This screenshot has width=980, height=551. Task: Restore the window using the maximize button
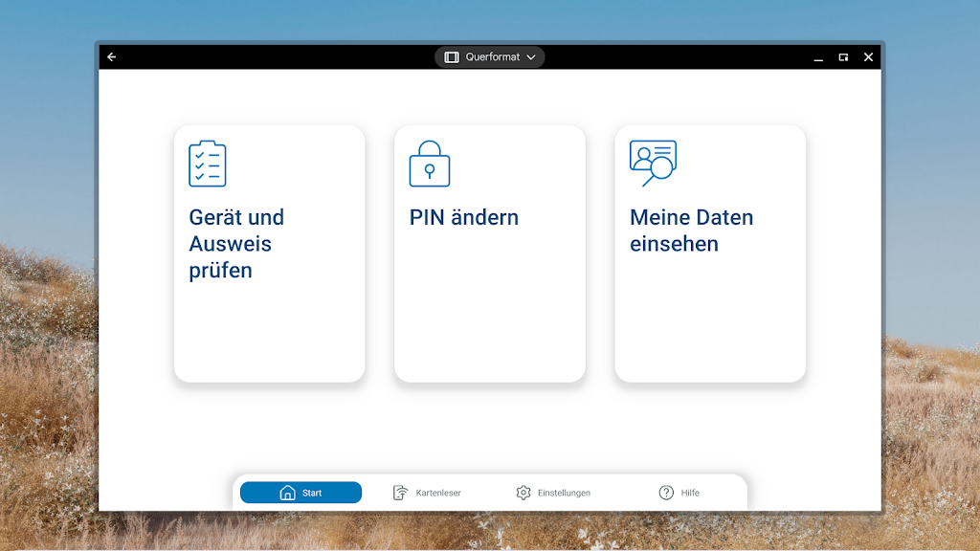click(843, 57)
